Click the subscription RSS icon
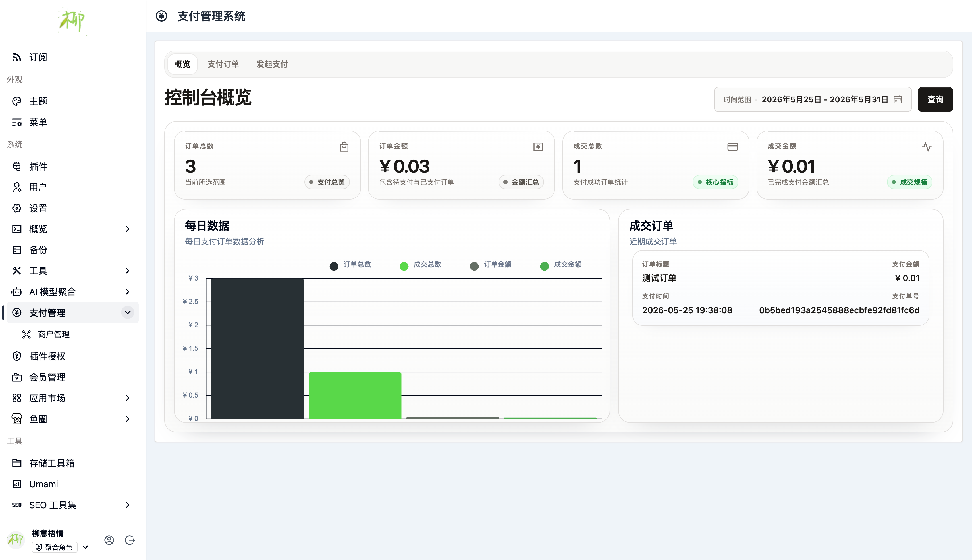 [x=16, y=57]
